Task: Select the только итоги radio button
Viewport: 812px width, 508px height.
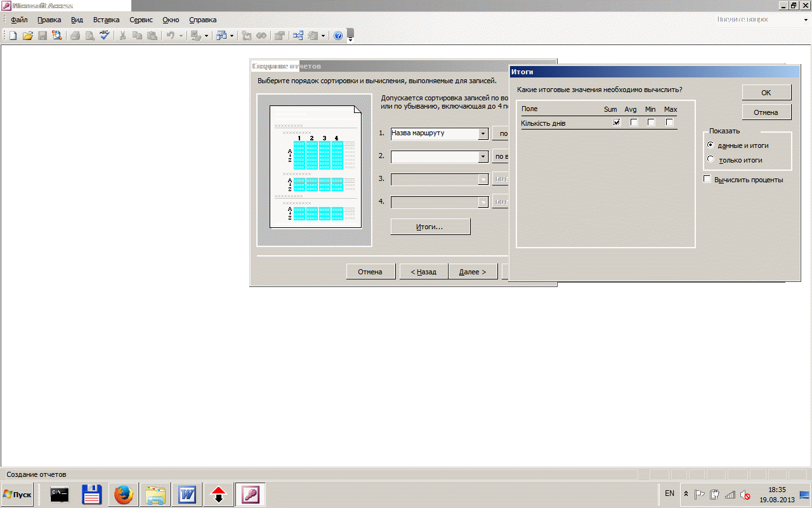Action: pyautogui.click(x=710, y=159)
